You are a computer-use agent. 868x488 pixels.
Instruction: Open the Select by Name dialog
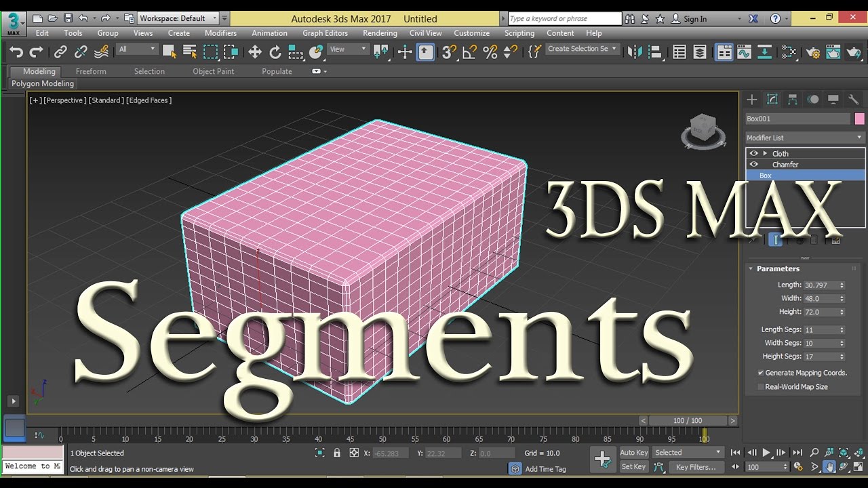coord(190,52)
